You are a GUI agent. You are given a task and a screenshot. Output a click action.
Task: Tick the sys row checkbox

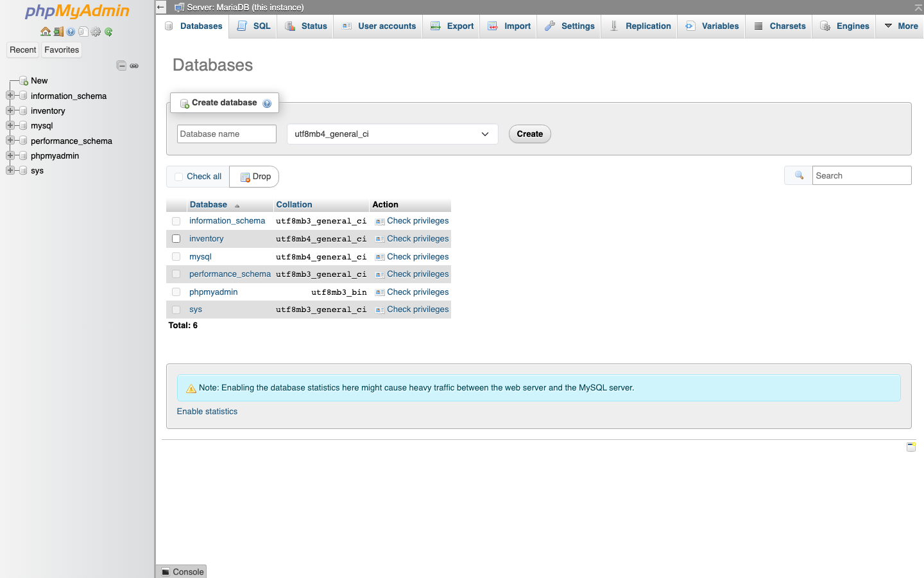pyautogui.click(x=176, y=310)
